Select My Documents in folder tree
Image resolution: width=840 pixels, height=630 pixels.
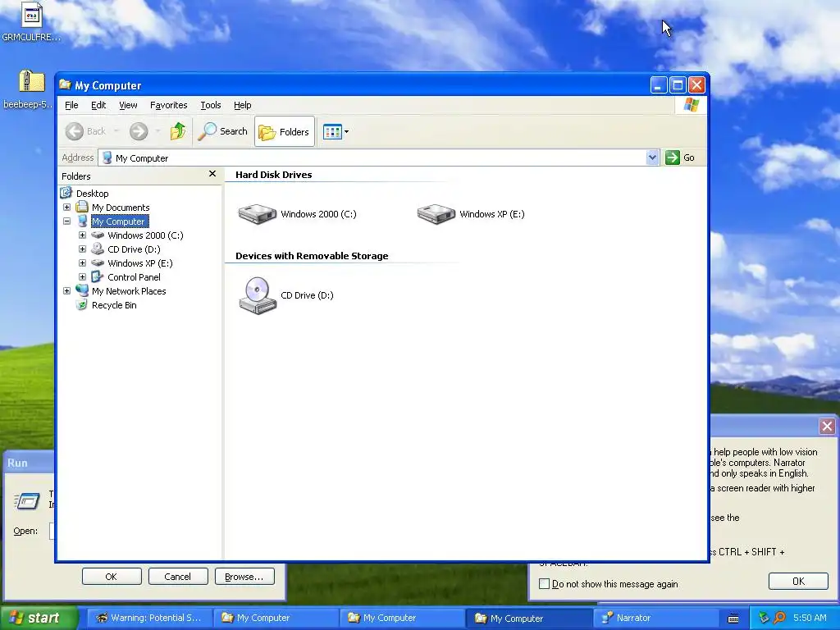(x=121, y=208)
